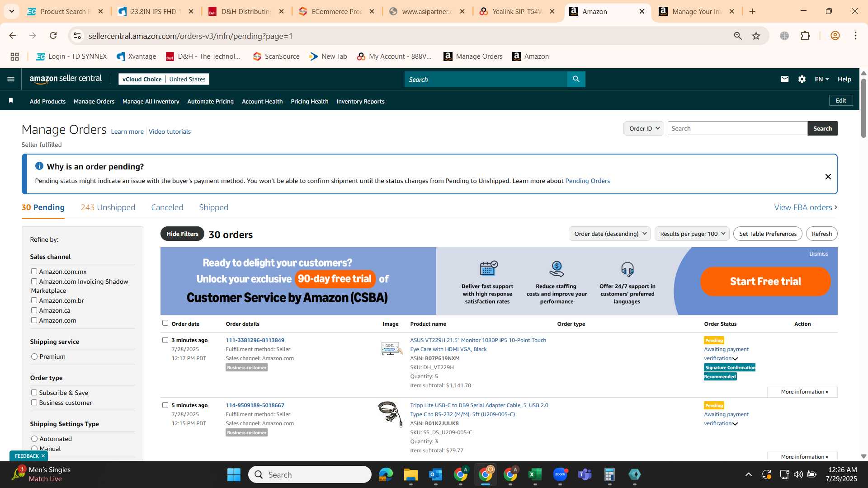This screenshot has width=868, height=488.
Task: Open the browser zoom magnifier icon
Action: point(738,36)
